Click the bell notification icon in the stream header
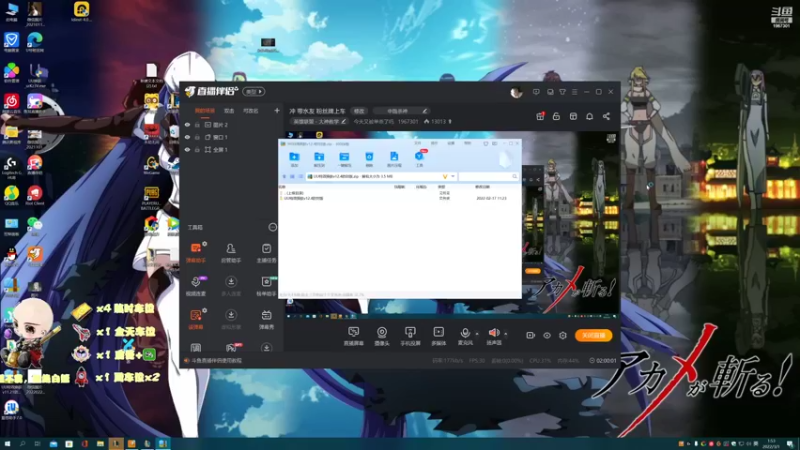The width and height of the screenshot is (800, 450). coord(589,116)
